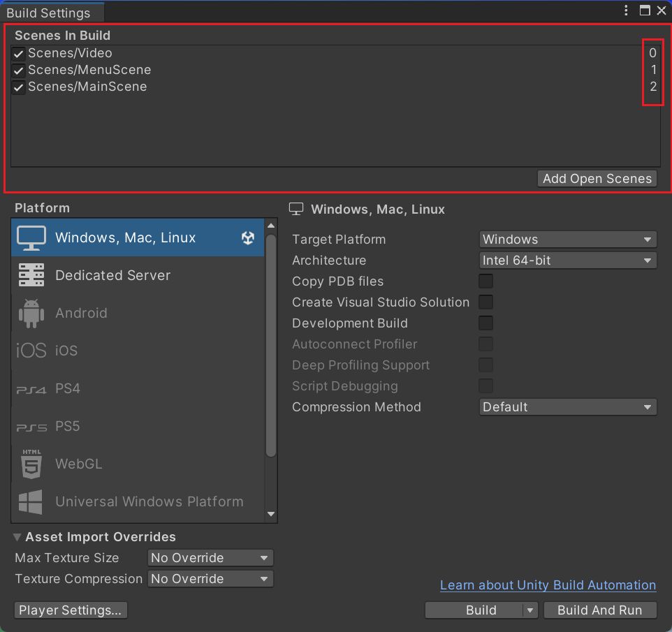Viewport: 672px width, 632px height.
Task: Click the Max Texture Size label
Action: pyautogui.click(x=67, y=558)
